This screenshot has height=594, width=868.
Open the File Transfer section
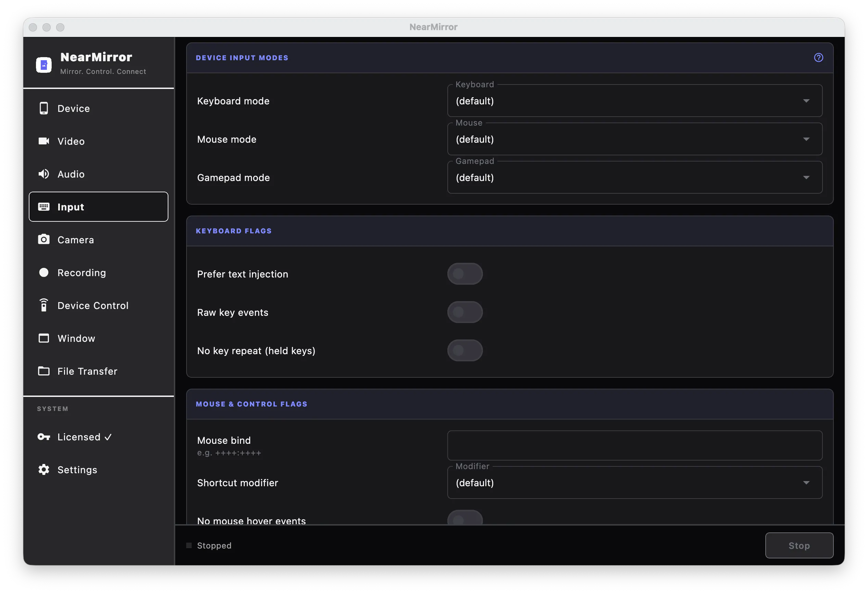tap(99, 371)
